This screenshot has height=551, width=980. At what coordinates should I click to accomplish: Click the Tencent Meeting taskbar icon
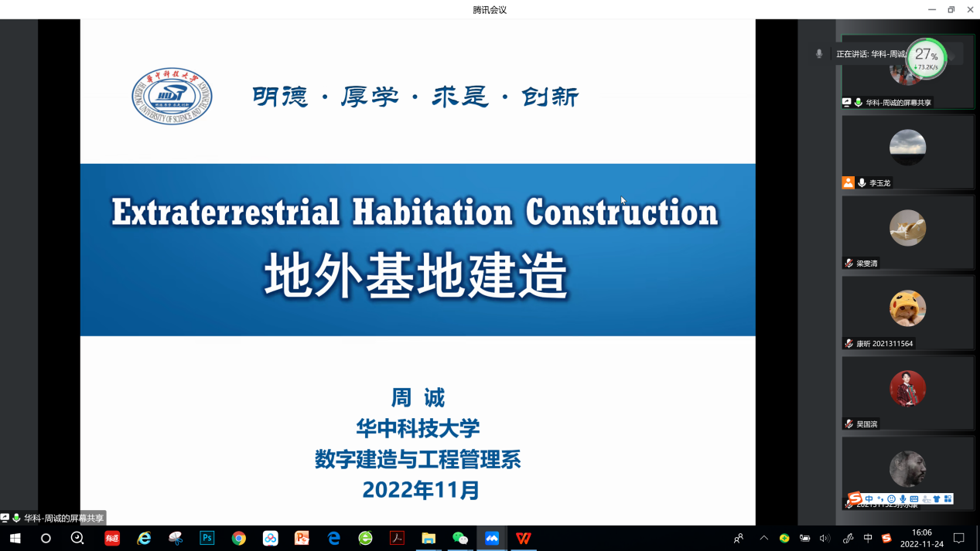pyautogui.click(x=492, y=538)
